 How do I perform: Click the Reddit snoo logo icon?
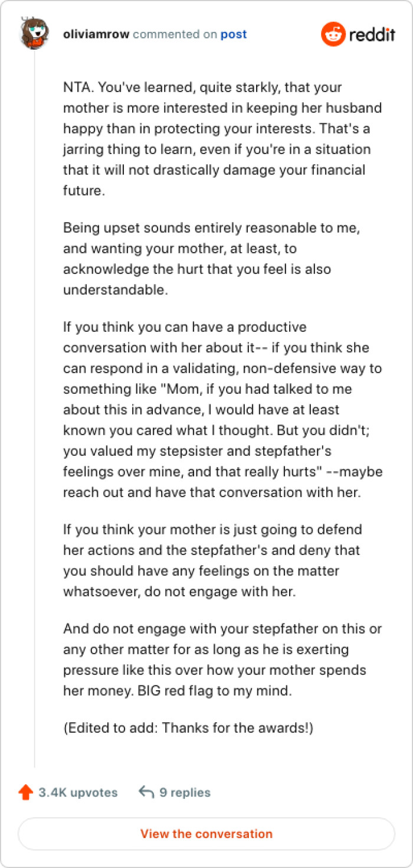[333, 34]
